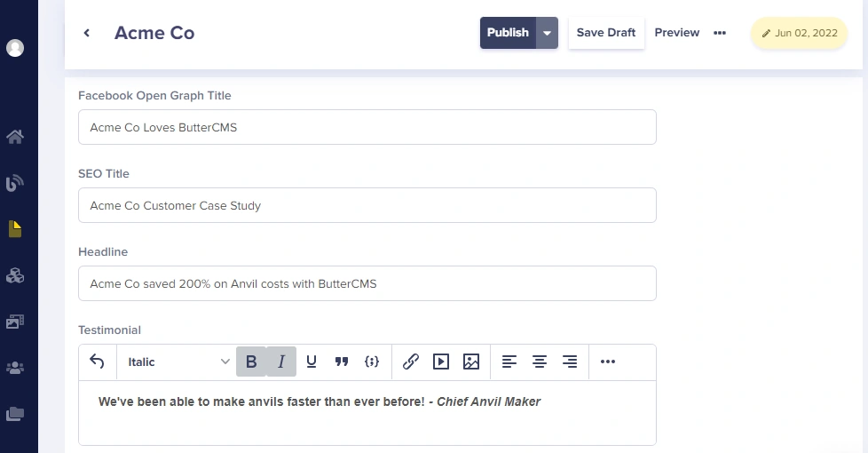Insert media video in Testimonial editor

[441, 362]
